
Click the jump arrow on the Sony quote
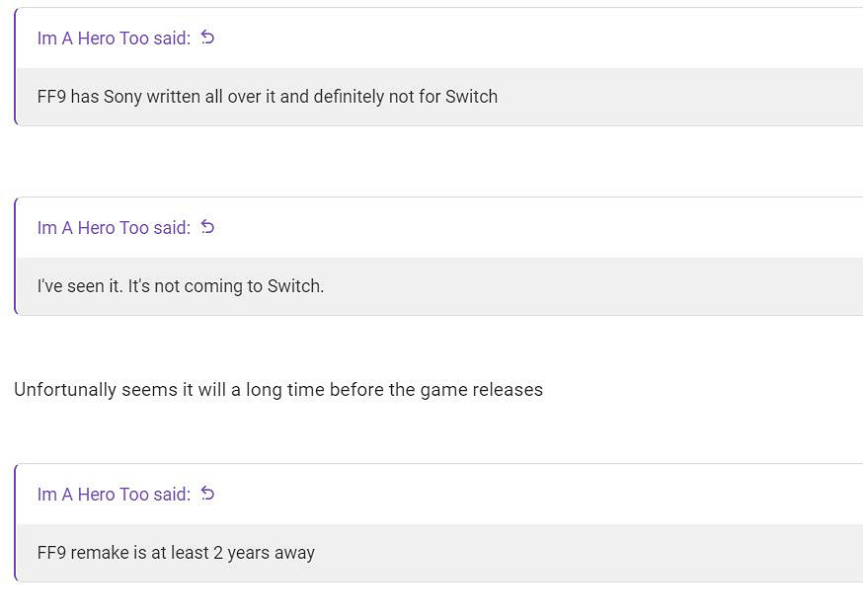click(x=207, y=38)
